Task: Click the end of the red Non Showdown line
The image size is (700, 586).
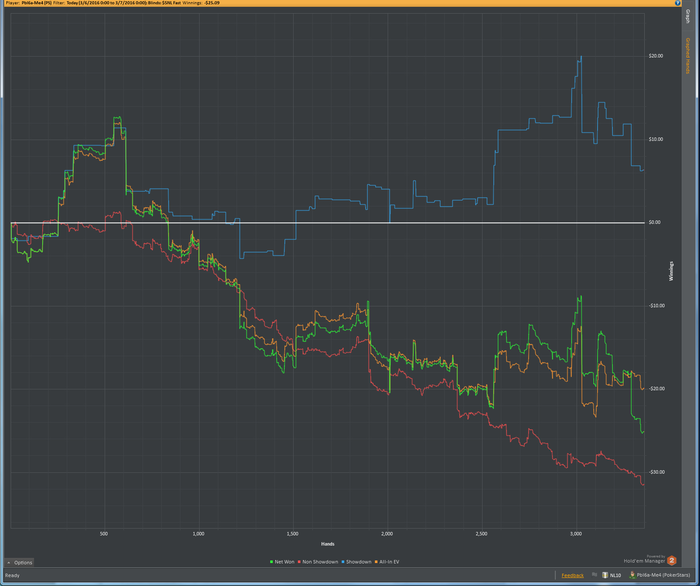Action: pos(643,485)
